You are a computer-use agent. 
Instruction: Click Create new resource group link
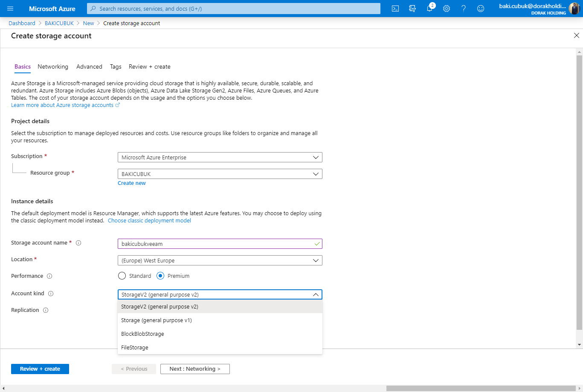point(132,183)
